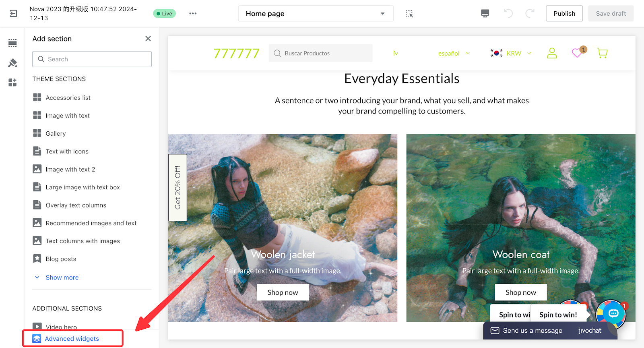The image size is (644, 348).
Task: Select the Image with text section
Action: [68, 116]
